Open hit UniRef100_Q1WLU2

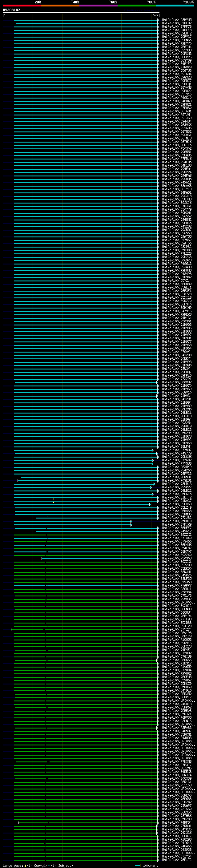pos(177,23)
